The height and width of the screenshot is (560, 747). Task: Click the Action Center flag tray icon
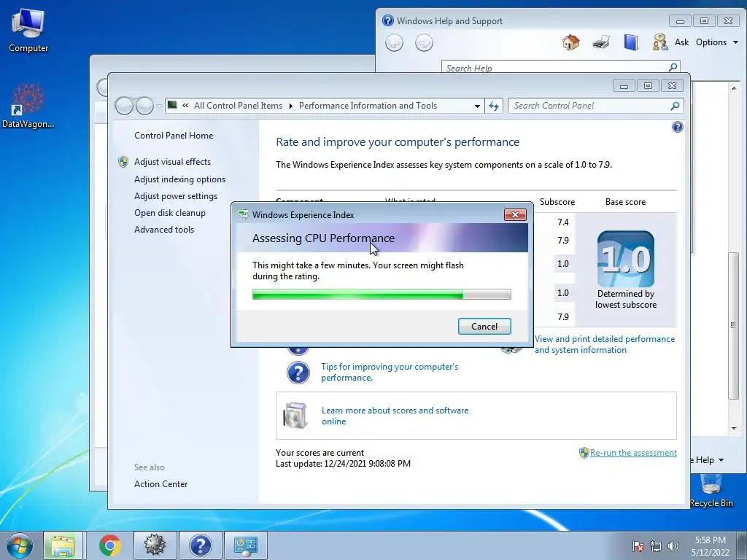[638, 546]
